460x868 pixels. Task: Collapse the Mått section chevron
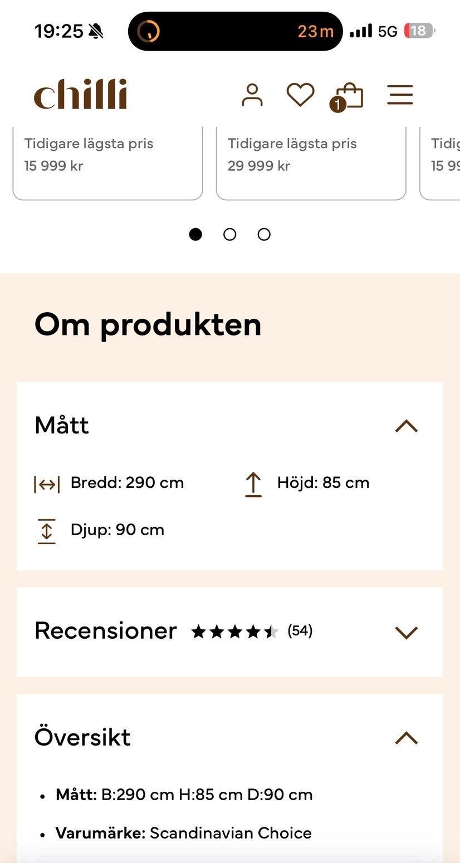(406, 426)
